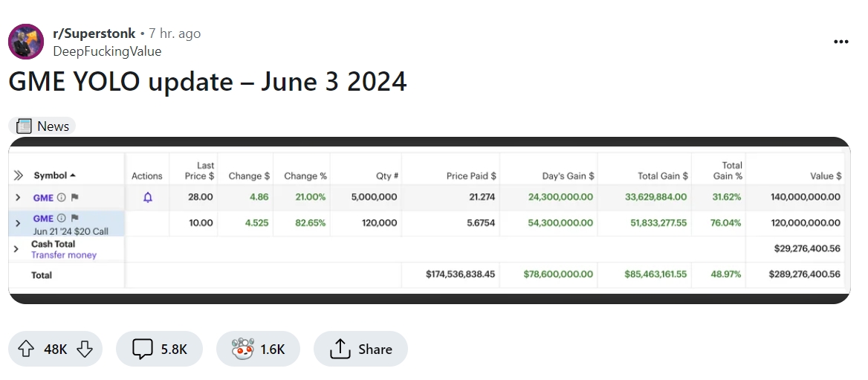Expand all rows with the double-chevron icon
The width and height of the screenshot is (868, 380).
click(x=19, y=176)
